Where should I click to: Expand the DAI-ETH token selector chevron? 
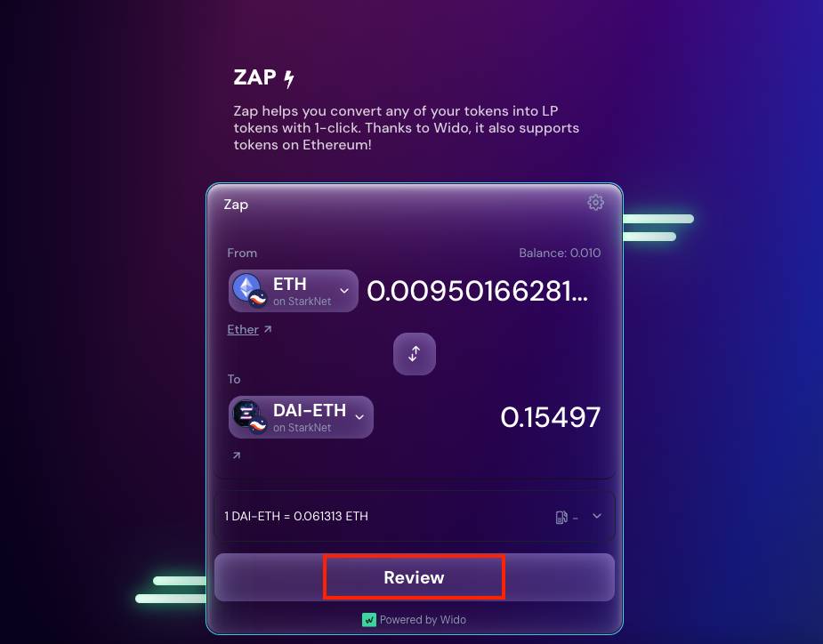point(359,417)
